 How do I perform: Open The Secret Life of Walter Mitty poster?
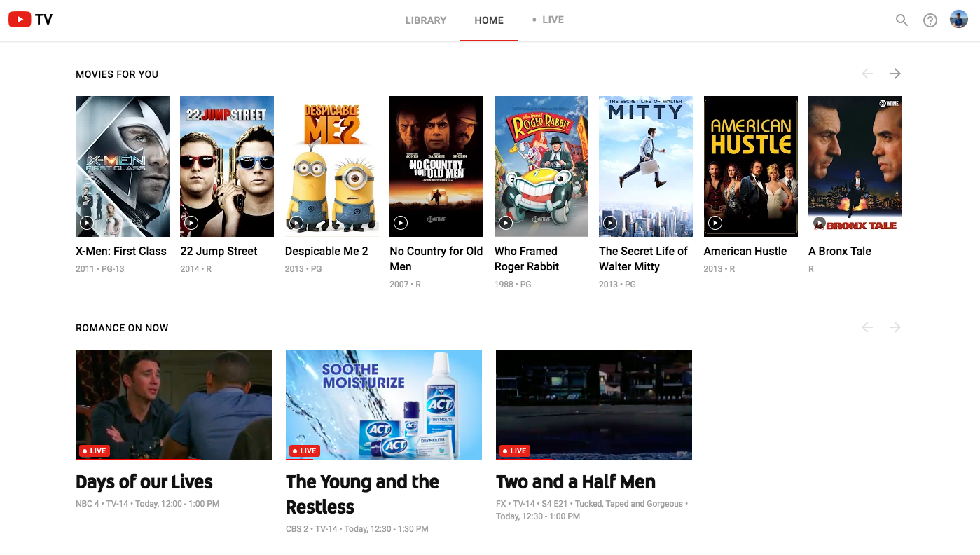(x=646, y=166)
